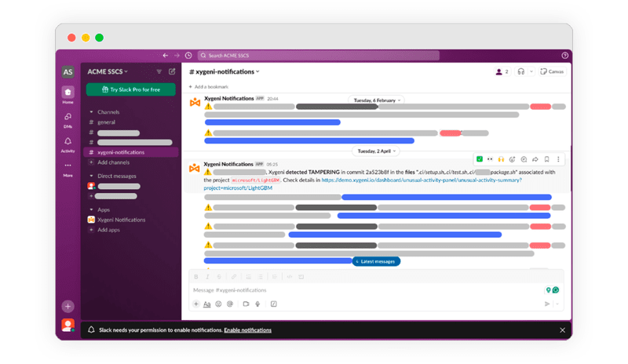Click Try Slack Pro for free
The width and height of the screenshot is (628, 364).
click(130, 90)
